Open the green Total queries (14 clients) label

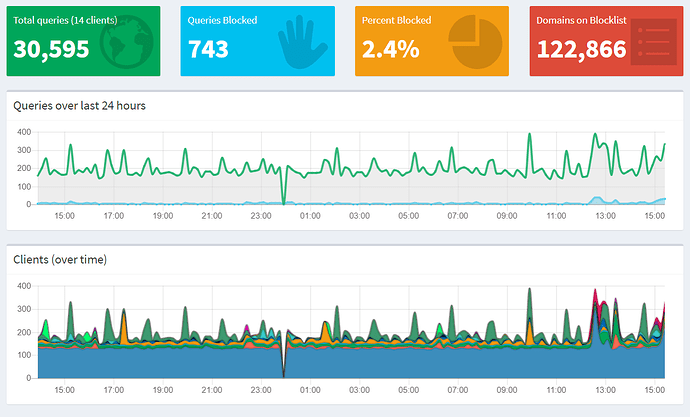[x=65, y=20]
